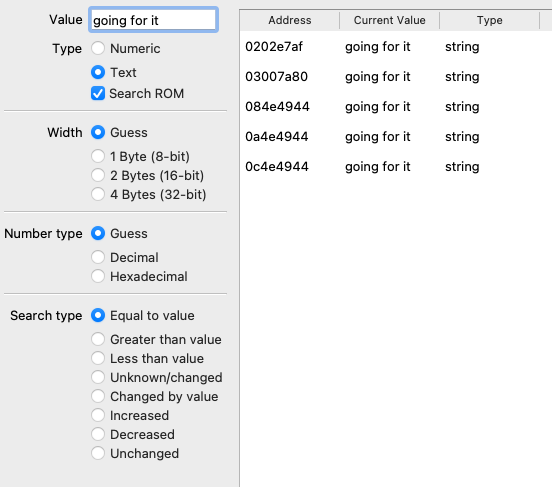
Task: Select the Decreased search type
Action: pos(98,434)
